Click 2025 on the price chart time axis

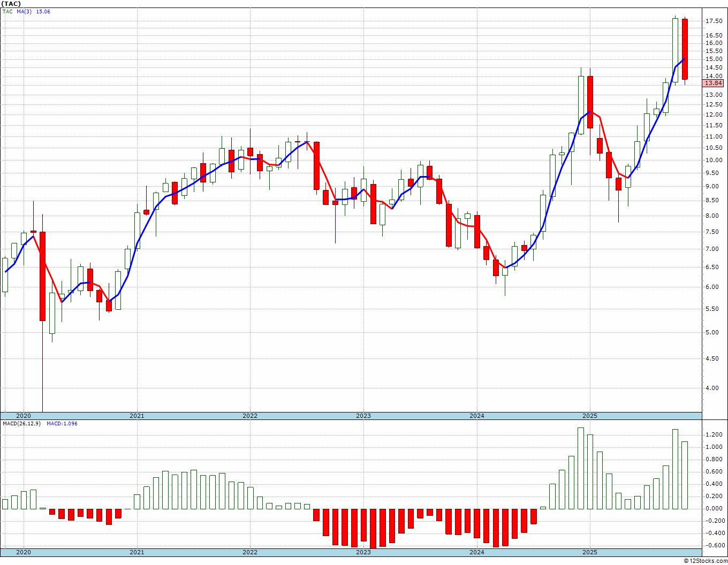(x=590, y=416)
